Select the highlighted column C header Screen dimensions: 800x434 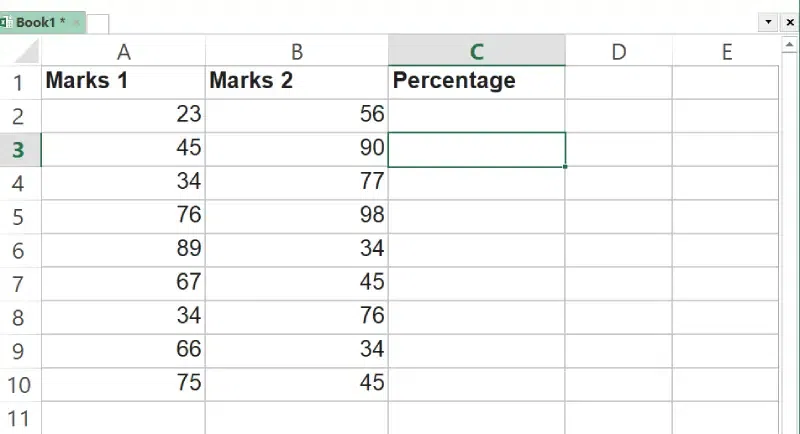[476, 52]
